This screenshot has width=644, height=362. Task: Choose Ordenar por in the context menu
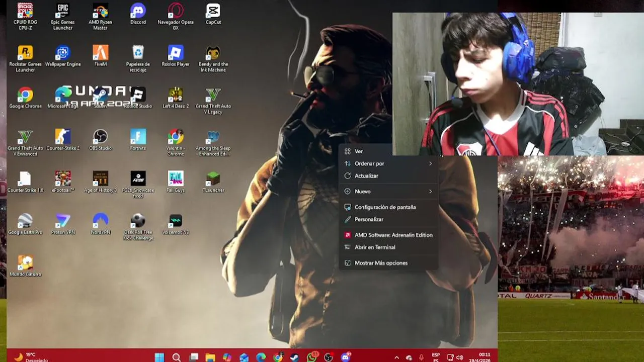[x=388, y=163]
